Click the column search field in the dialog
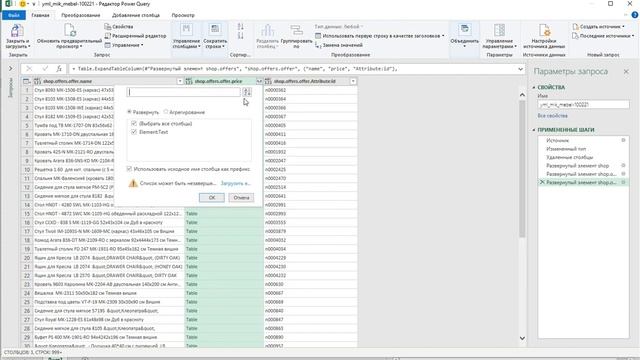The height and width of the screenshot is (360, 640). [184, 92]
